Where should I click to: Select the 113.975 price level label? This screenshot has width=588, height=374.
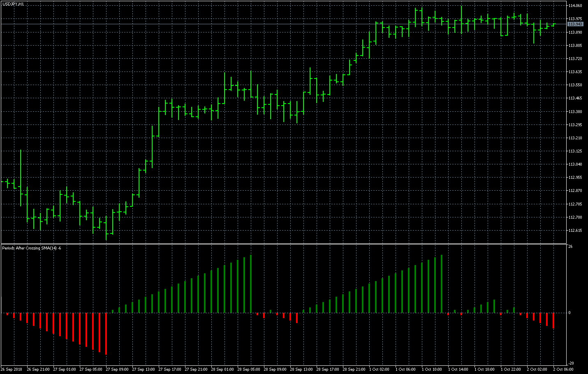click(575, 19)
